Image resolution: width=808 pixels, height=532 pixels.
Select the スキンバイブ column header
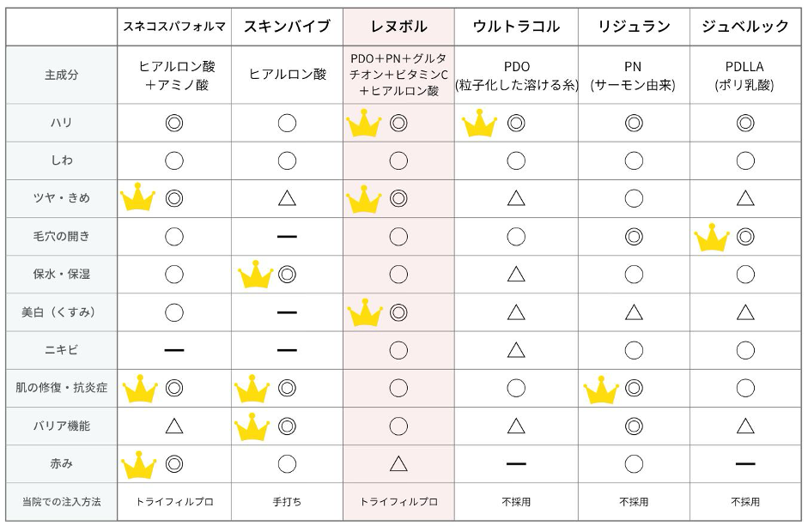[287, 27]
